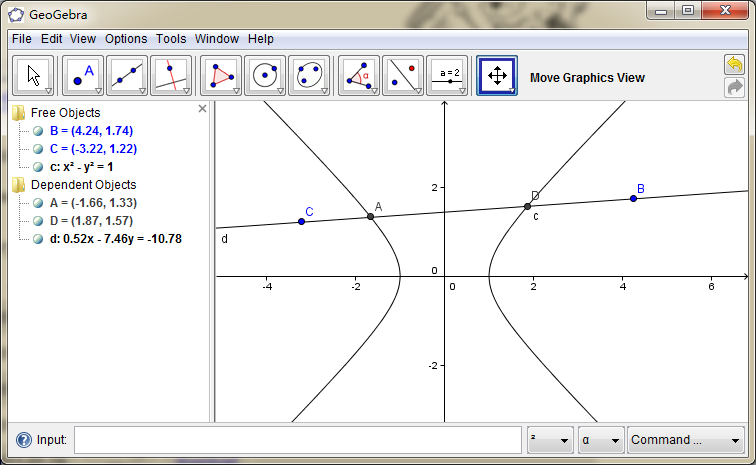Activate the Circle with Center tool
Viewport: 756px width, 465px height.
coord(265,76)
